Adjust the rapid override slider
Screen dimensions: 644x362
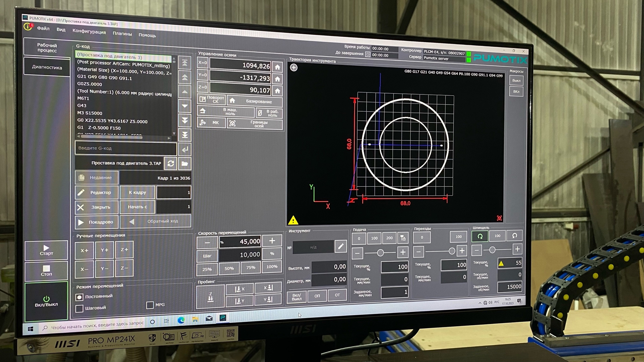(452, 251)
